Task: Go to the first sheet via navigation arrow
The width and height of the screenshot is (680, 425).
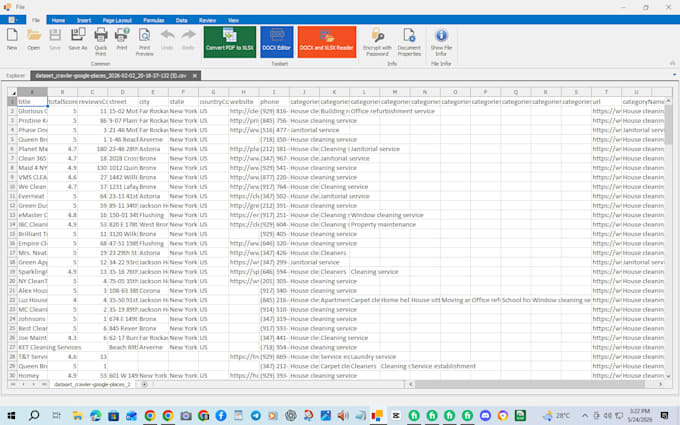Action: coord(13,384)
